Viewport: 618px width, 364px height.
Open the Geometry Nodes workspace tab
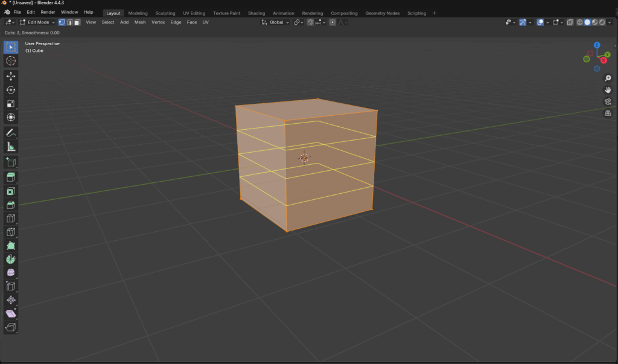point(382,13)
